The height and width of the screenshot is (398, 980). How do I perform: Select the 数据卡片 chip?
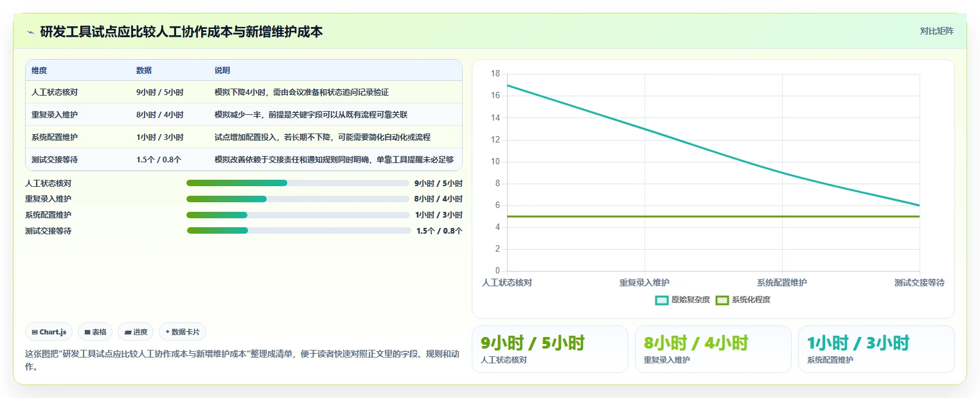183,332
